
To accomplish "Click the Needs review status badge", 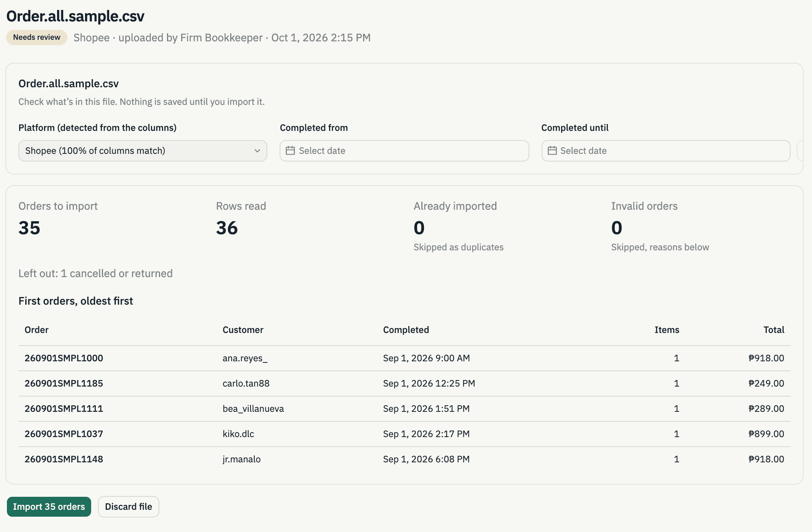I will click(x=37, y=38).
